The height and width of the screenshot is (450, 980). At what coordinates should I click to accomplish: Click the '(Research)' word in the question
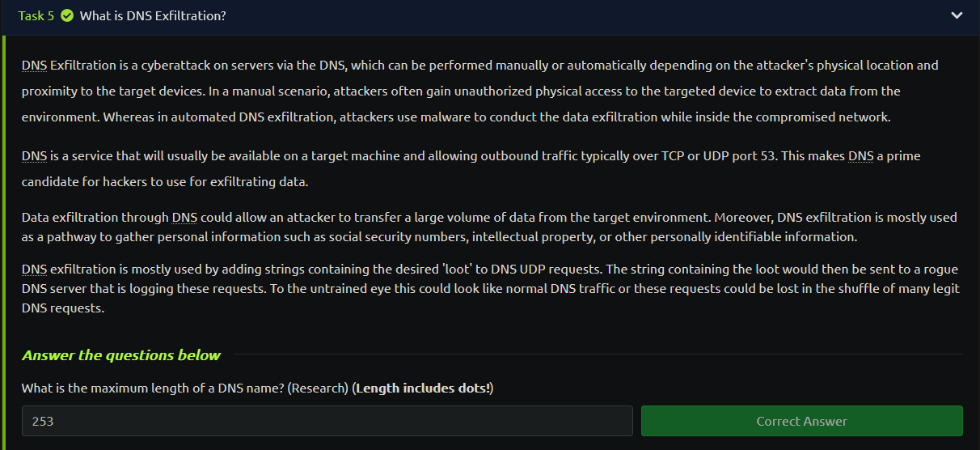(322, 388)
